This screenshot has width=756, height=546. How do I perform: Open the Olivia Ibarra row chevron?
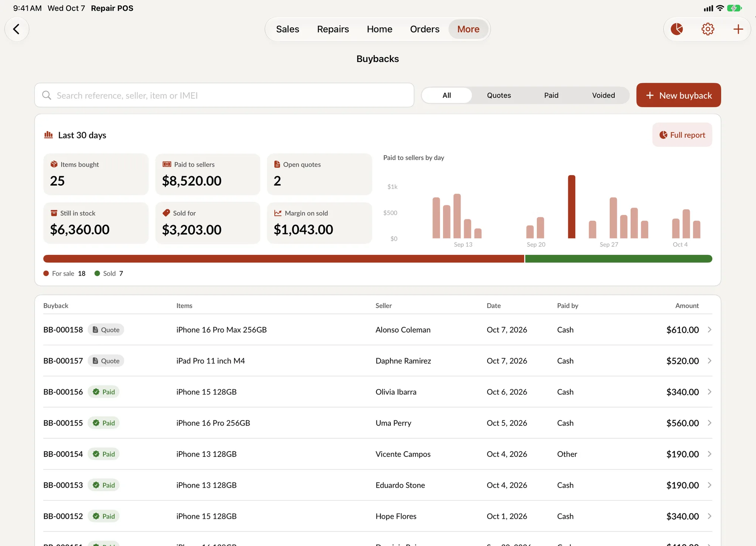click(710, 392)
